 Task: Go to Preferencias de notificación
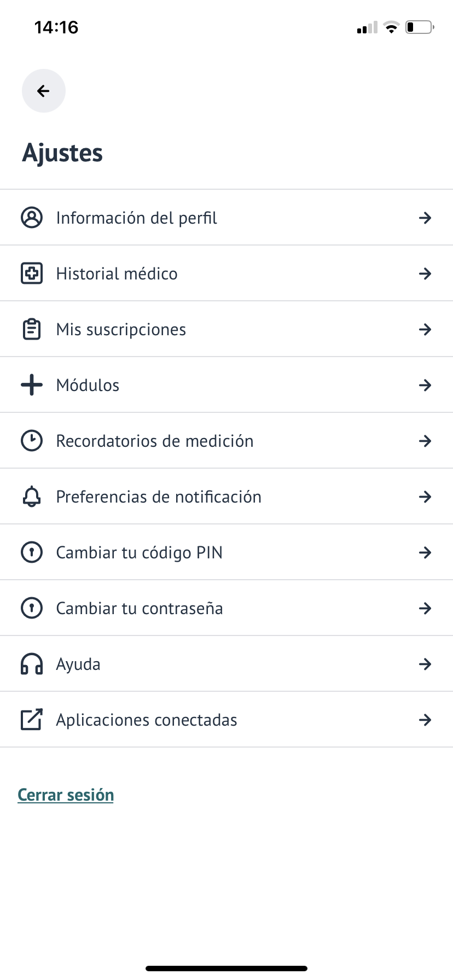coord(159,497)
